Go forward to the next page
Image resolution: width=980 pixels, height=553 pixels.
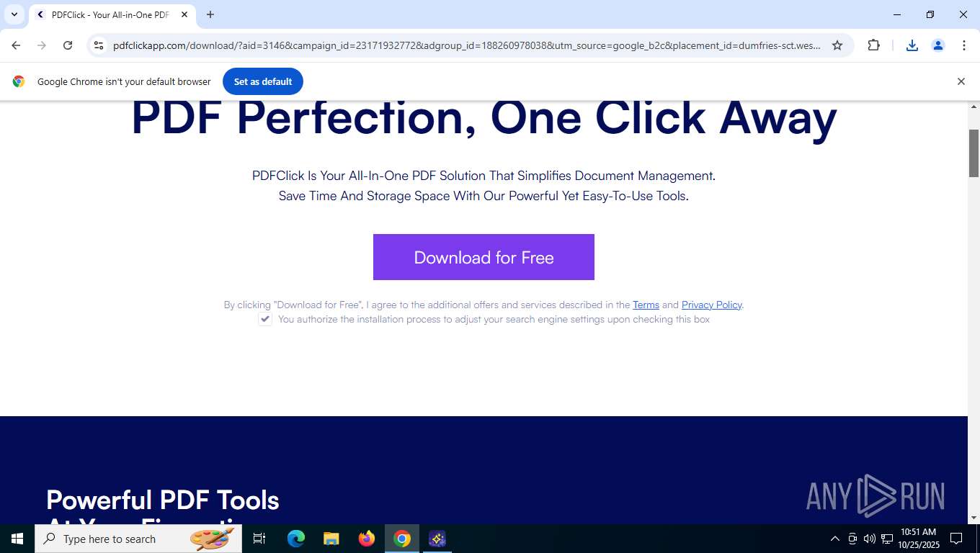[x=42, y=45]
